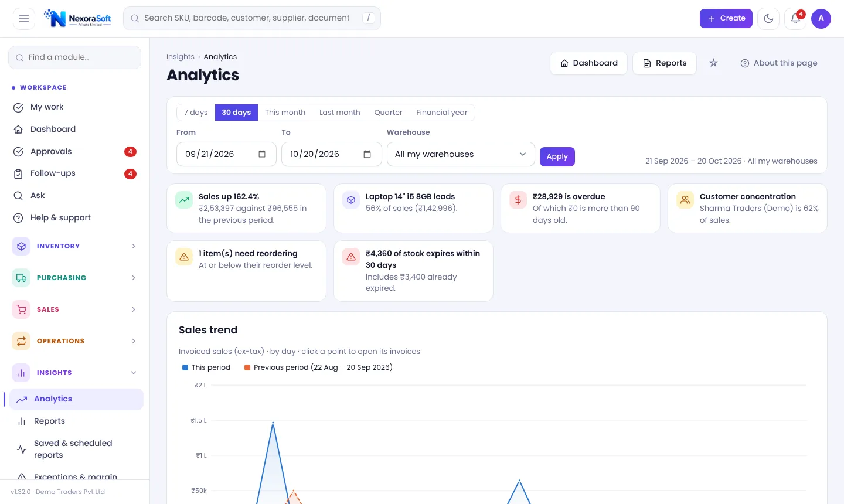The height and width of the screenshot is (504, 844).
Task: Select the 7 days range tab
Action: tap(196, 113)
